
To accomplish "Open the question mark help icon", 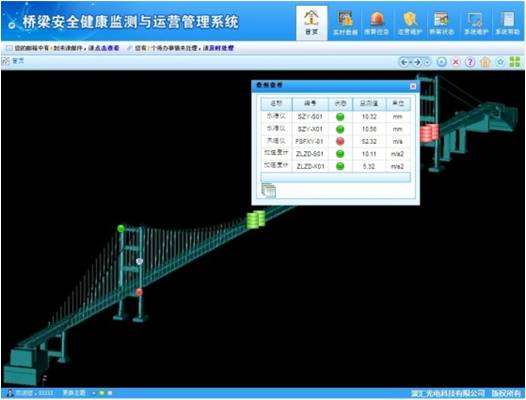I will pos(470,62).
